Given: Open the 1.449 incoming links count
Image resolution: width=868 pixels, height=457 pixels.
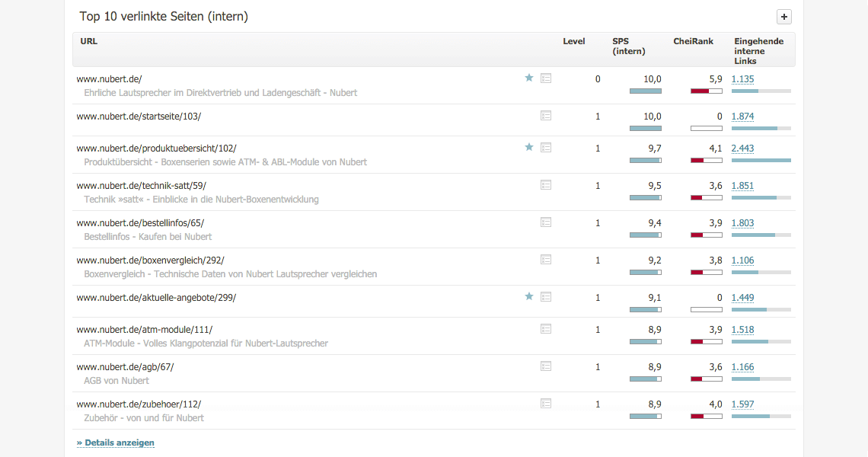Looking at the screenshot, I should 742,298.
